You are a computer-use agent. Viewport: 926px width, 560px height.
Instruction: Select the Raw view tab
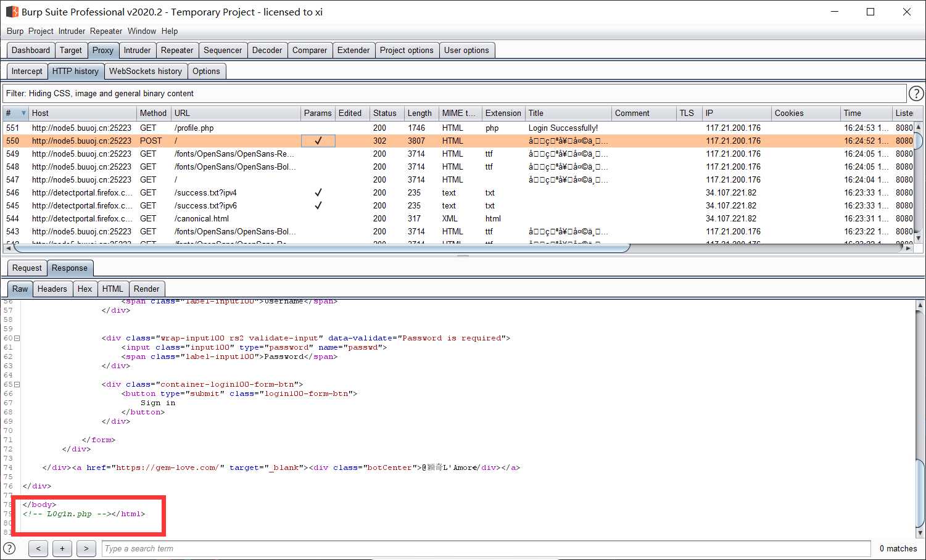(20, 289)
